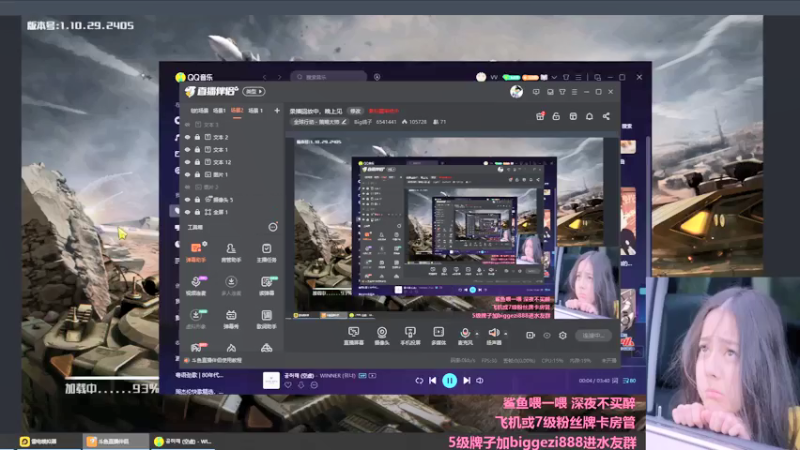The image size is (800, 450).
Task: Open the 虚拟形象 tool with green badge
Action: point(196,319)
